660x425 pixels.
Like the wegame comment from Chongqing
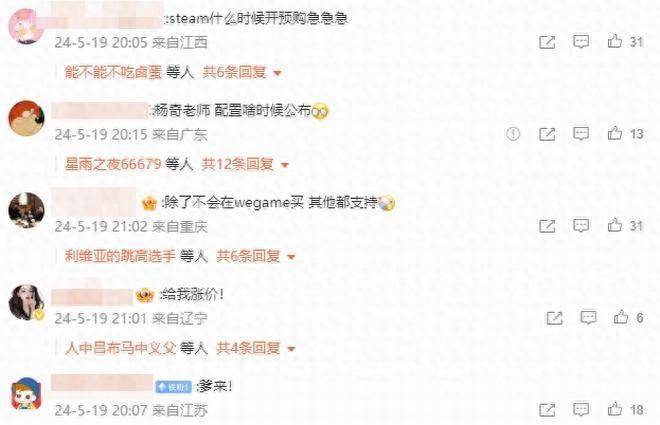615,225
